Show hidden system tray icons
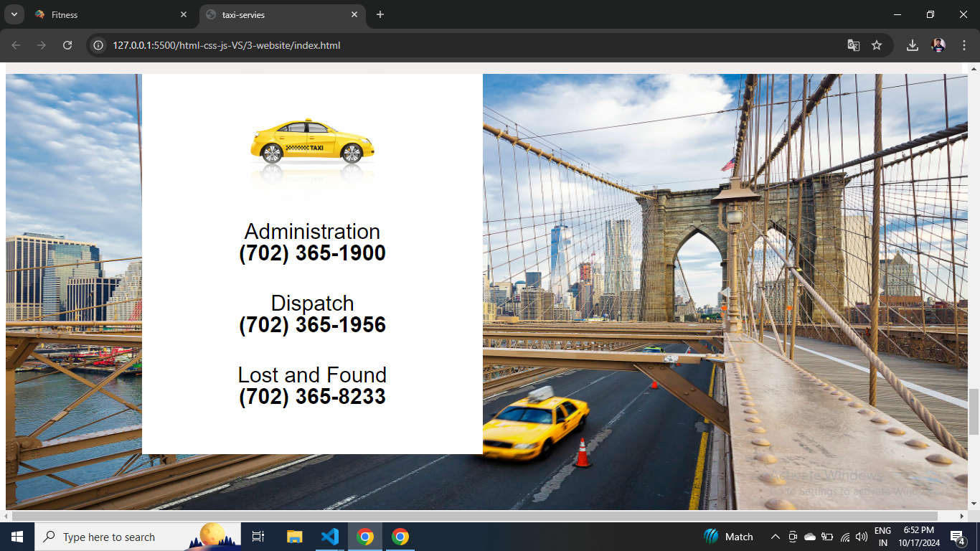 pyautogui.click(x=776, y=537)
